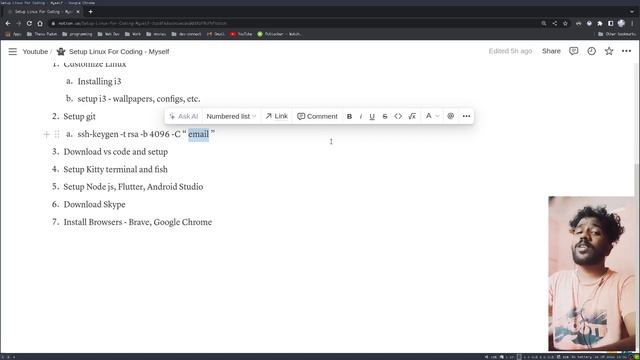This screenshot has width=640, height=360.
Task: Open the programming bookmarks folder
Action: (77, 34)
